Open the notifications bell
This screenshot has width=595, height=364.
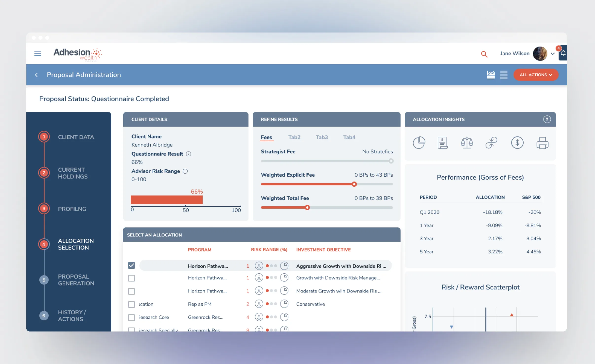(563, 53)
